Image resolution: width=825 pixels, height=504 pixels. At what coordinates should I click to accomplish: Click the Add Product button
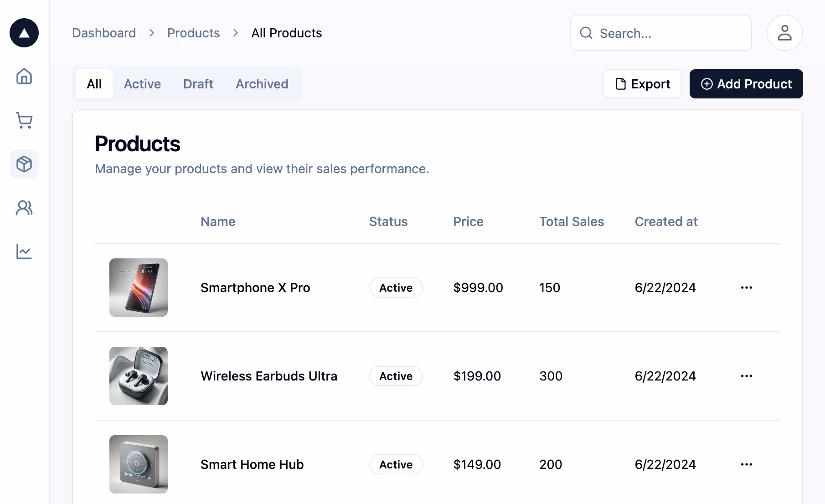(x=746, y=84)
